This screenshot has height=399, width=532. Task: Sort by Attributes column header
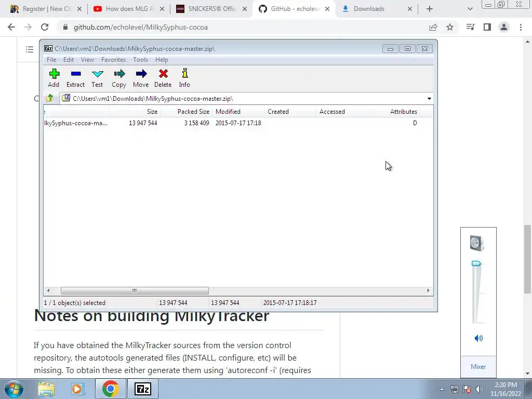[394, 112]
